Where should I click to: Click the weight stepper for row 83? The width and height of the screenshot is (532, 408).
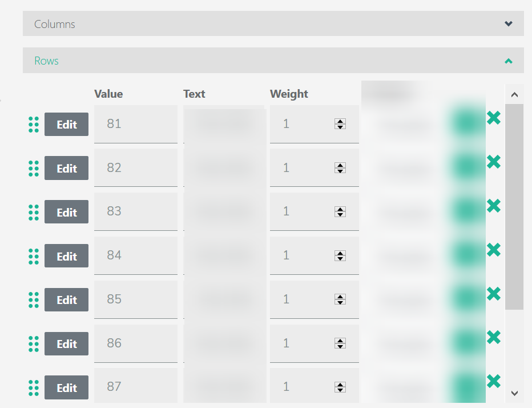tap(340, 211)
